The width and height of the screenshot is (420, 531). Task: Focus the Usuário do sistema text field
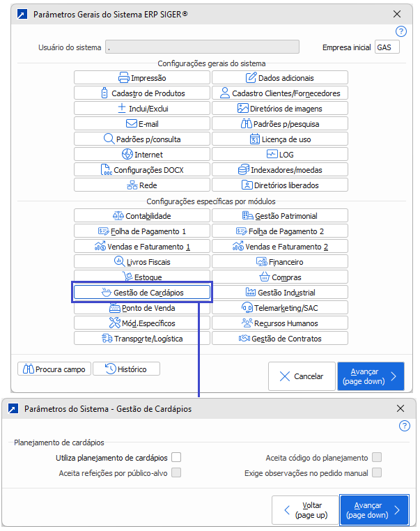202,47
